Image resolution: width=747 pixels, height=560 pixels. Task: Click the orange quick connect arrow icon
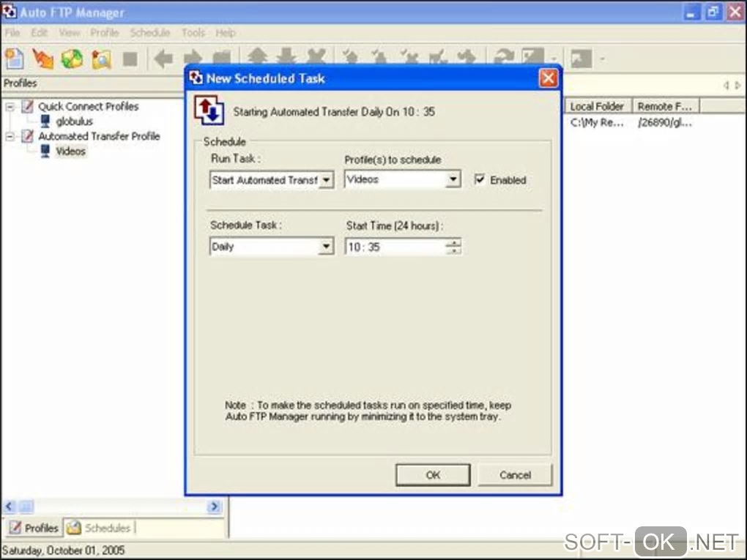43,59
